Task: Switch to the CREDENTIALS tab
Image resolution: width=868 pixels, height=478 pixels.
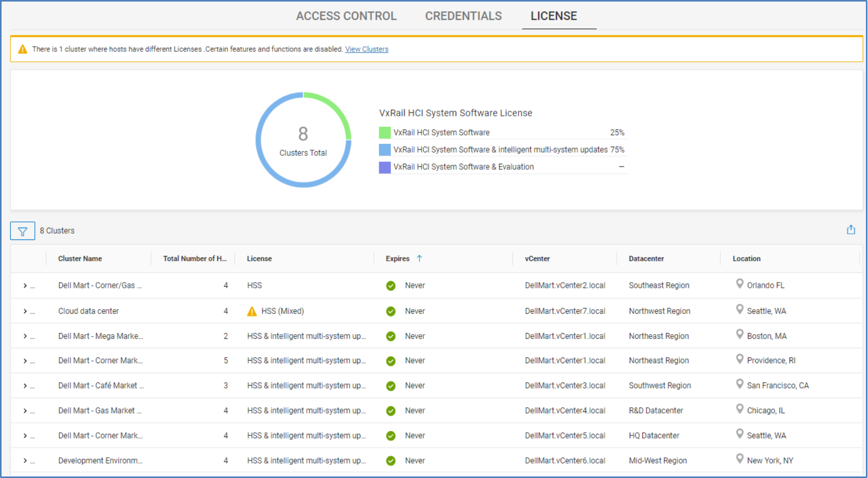Action: tap(463, 16)
